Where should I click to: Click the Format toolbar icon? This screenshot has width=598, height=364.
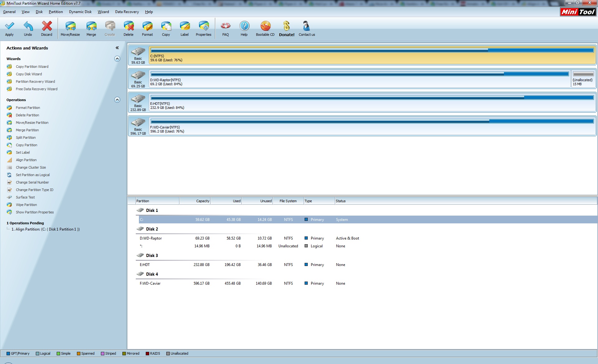[147, 26]
